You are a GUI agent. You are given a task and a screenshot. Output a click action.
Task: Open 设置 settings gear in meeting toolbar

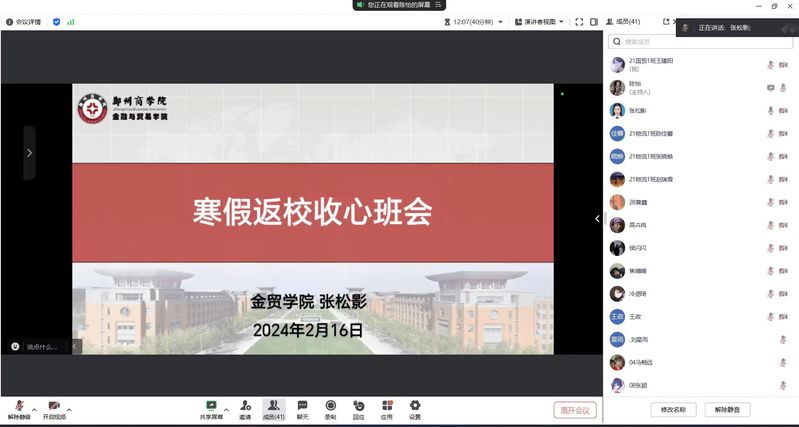tap(414, 408)
